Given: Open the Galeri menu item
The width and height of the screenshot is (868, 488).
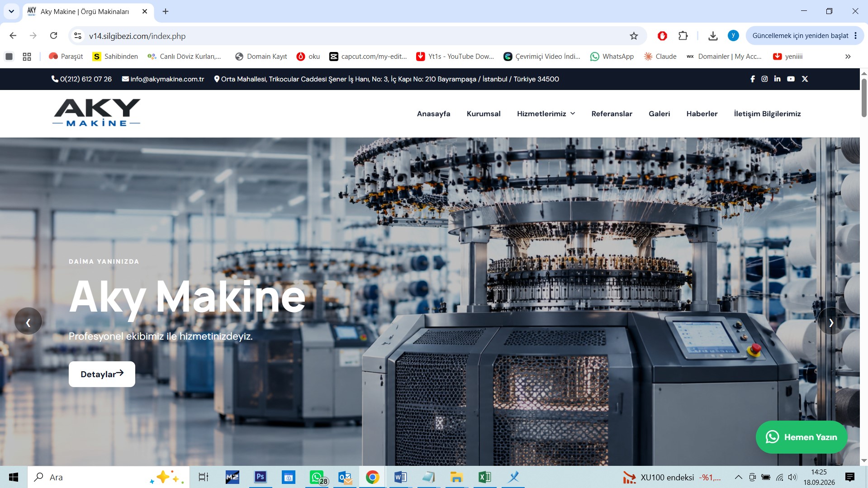Looking at the screenshot, I should click(659, 114).
